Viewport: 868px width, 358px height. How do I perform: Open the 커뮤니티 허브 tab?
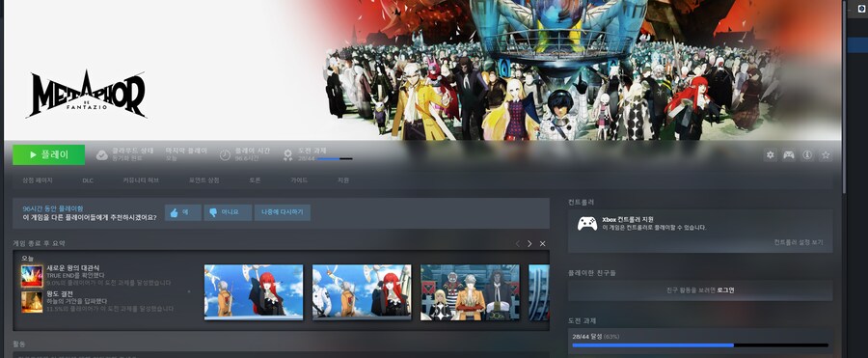[141, 180]
